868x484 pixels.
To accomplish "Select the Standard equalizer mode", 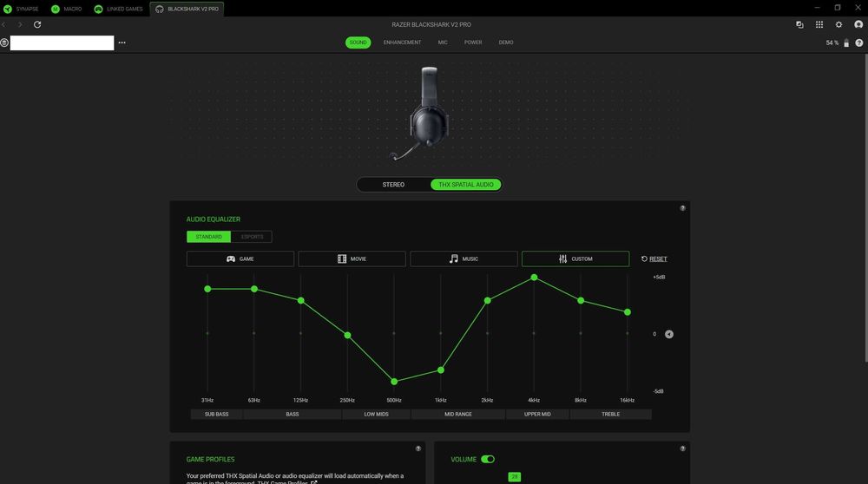I will 208,237.
